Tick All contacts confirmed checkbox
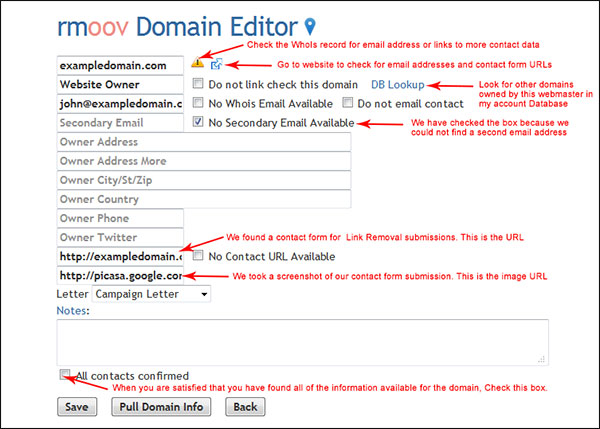This screenshot has height=429, width=600. coord(65,374)
